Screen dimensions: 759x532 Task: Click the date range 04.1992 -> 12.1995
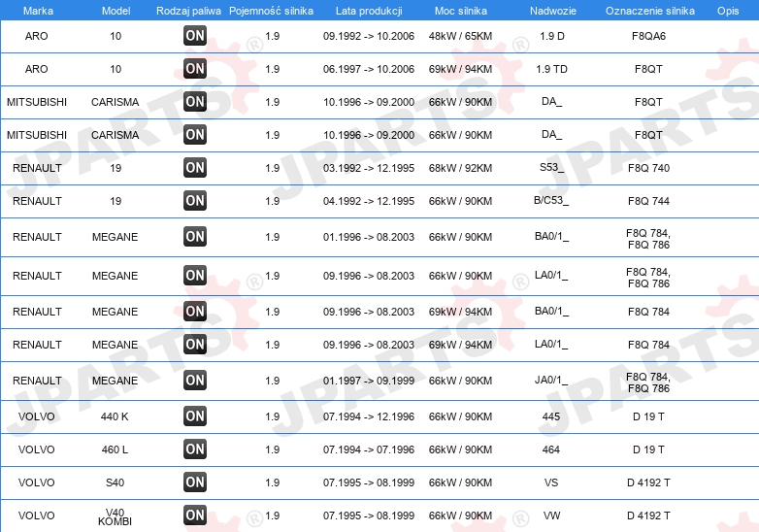[x=369, y=201]
